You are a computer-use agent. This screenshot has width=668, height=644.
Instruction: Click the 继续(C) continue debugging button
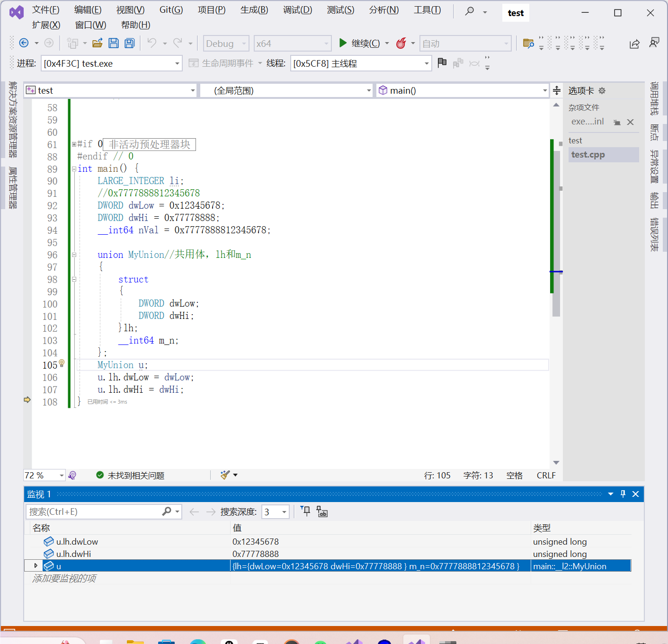click(360, 43)
